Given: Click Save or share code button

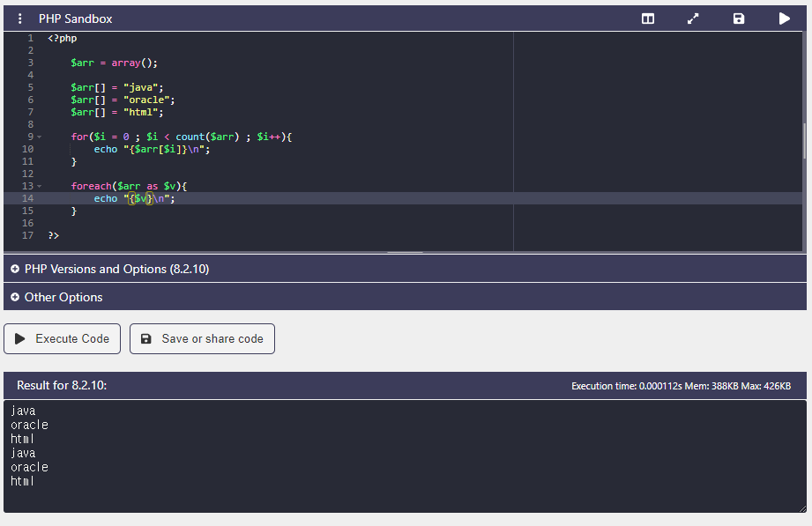Looking at the screenshot, I should 202,338.
